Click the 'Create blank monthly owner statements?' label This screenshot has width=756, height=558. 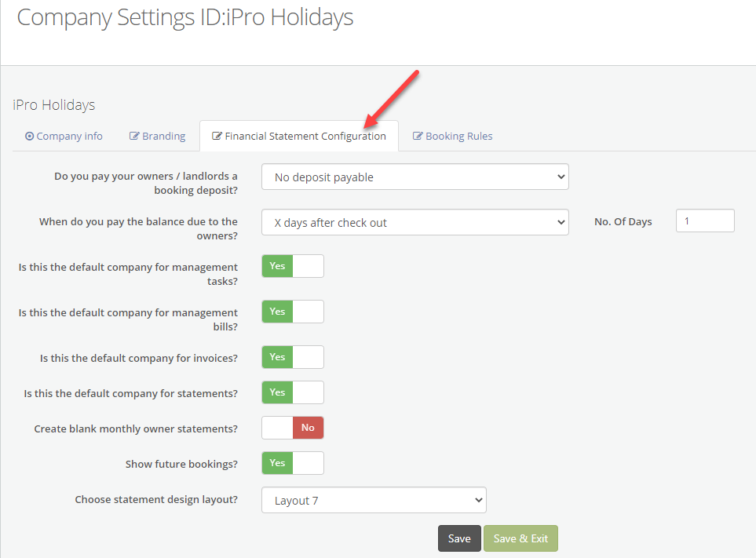136,429
